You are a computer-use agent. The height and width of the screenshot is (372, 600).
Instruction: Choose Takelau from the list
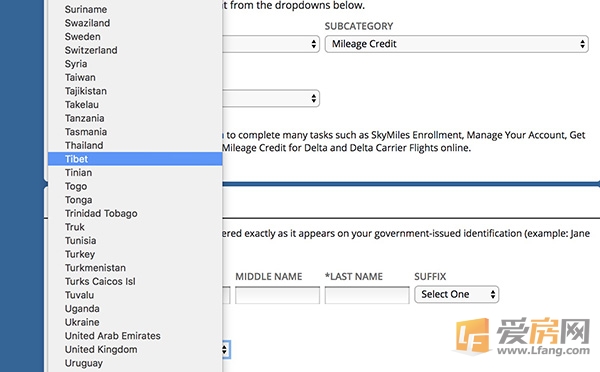[135, 104]
